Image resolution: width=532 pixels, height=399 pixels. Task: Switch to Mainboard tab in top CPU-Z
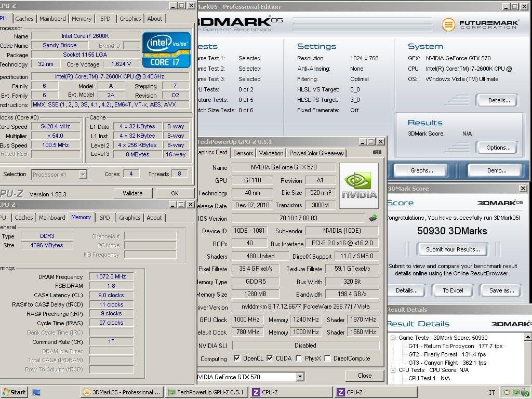click(52, 19)
